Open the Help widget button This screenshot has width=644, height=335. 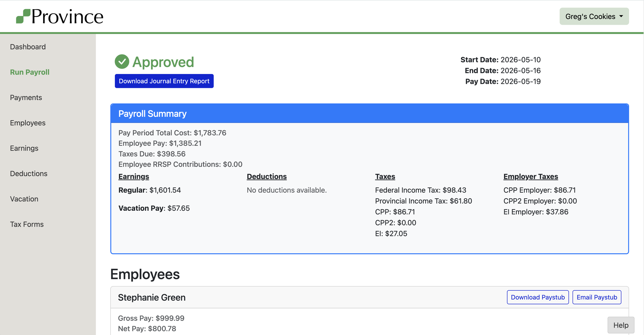[x=621, y=325]
